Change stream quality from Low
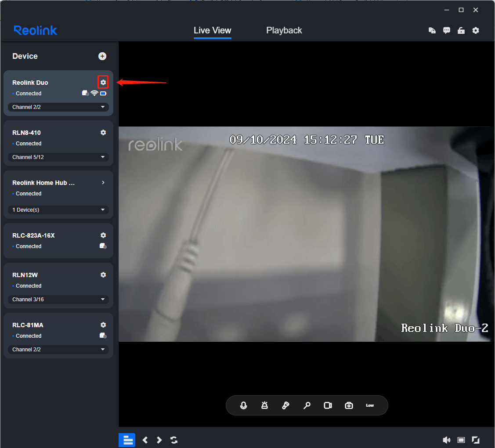 pos(370,405)
